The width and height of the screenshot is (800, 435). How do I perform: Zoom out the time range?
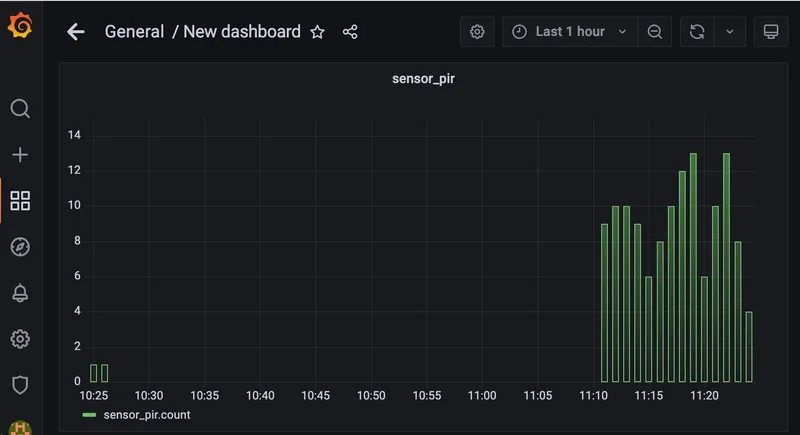(x=655, y=32)
